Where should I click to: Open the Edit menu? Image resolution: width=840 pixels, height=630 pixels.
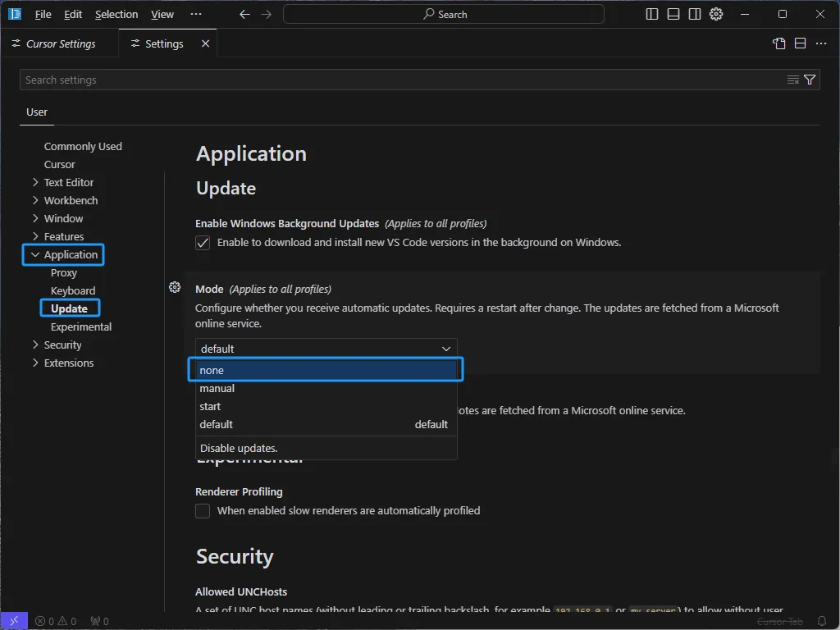click(x=73, y=15)
